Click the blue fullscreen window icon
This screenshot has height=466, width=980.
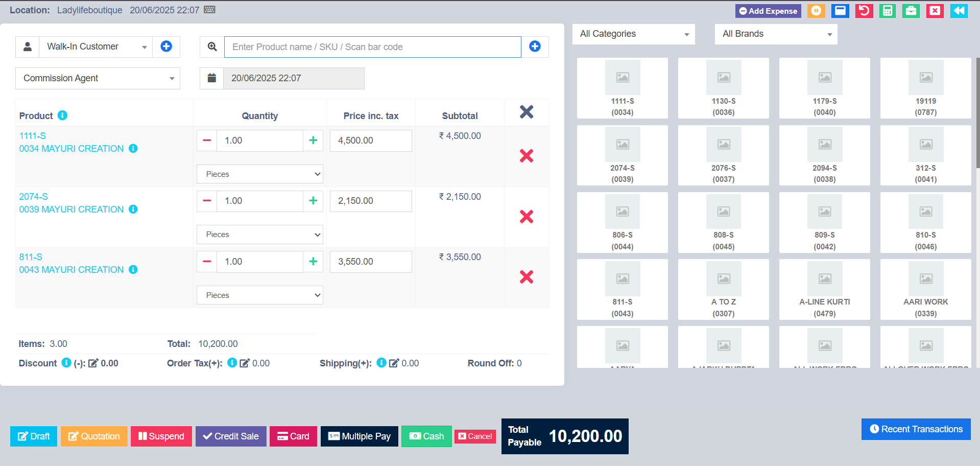click(840, 11)
